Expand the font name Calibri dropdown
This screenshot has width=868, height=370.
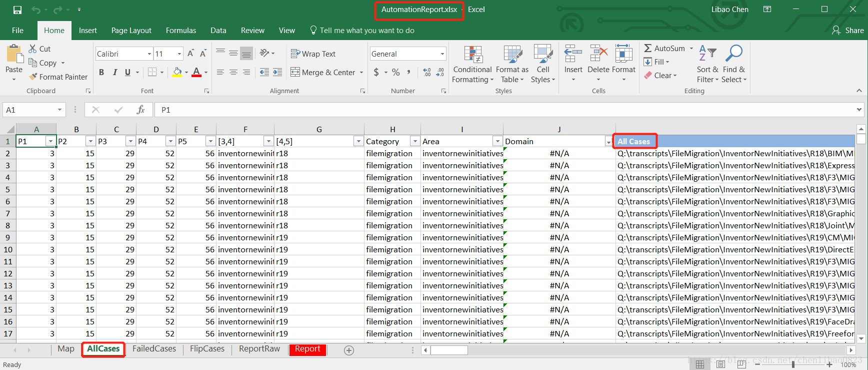click(x=149, y=54)
